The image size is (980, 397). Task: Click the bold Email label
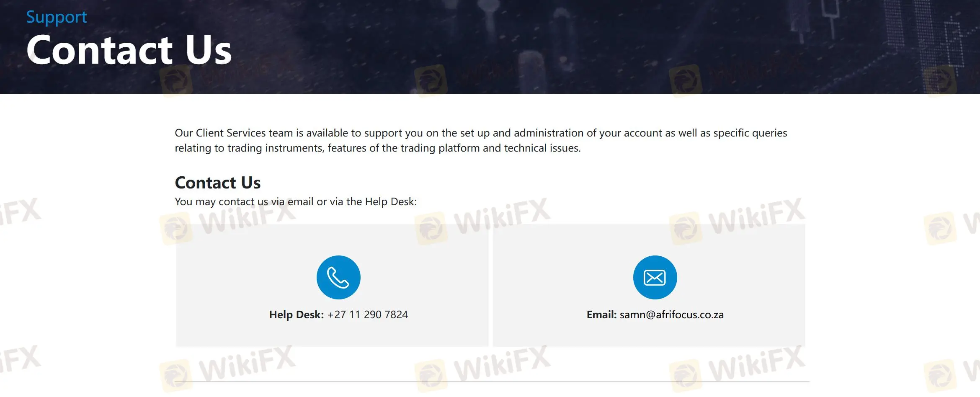601,315
